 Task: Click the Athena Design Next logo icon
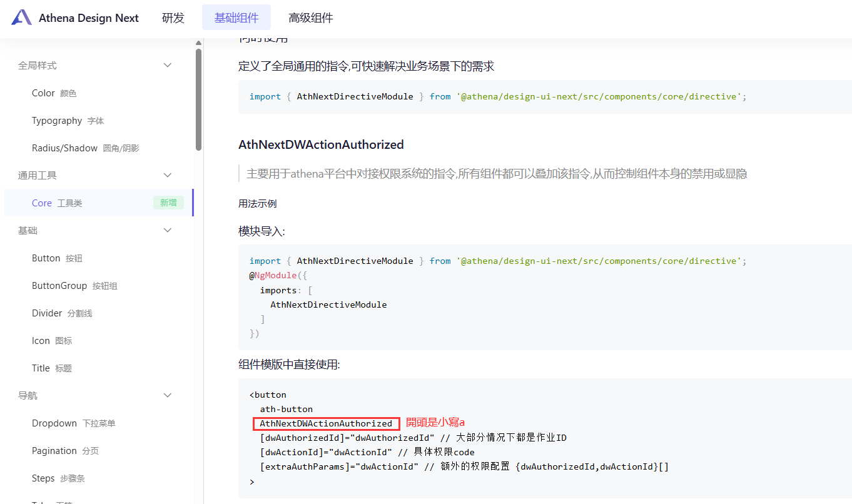point(21,18)
